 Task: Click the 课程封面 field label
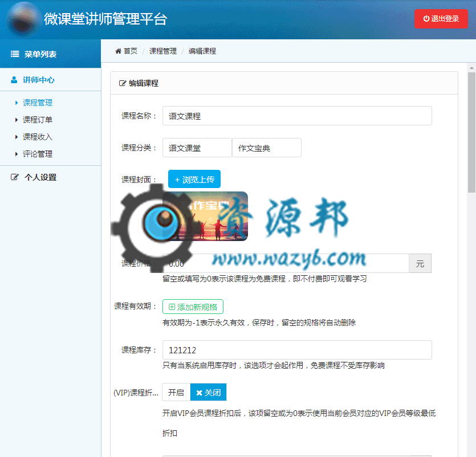[139, 179]
